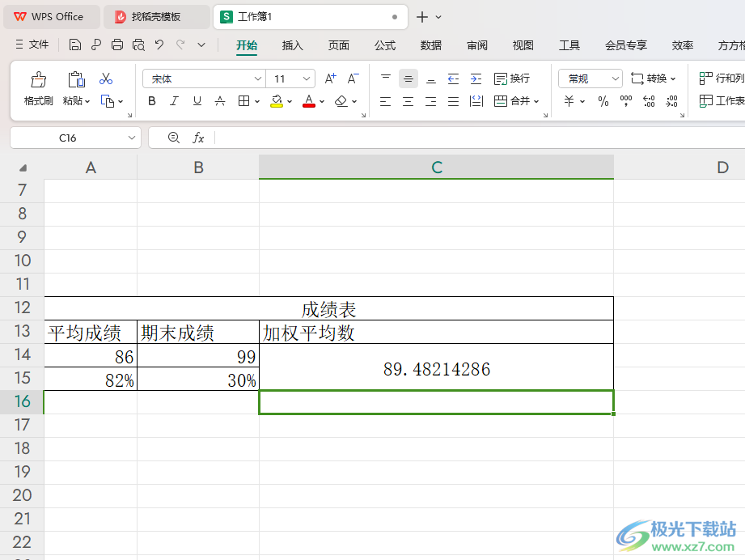This screenshot has width=745, height=560.
Task: Open Print Preview icon
Action: click(138, 45)
